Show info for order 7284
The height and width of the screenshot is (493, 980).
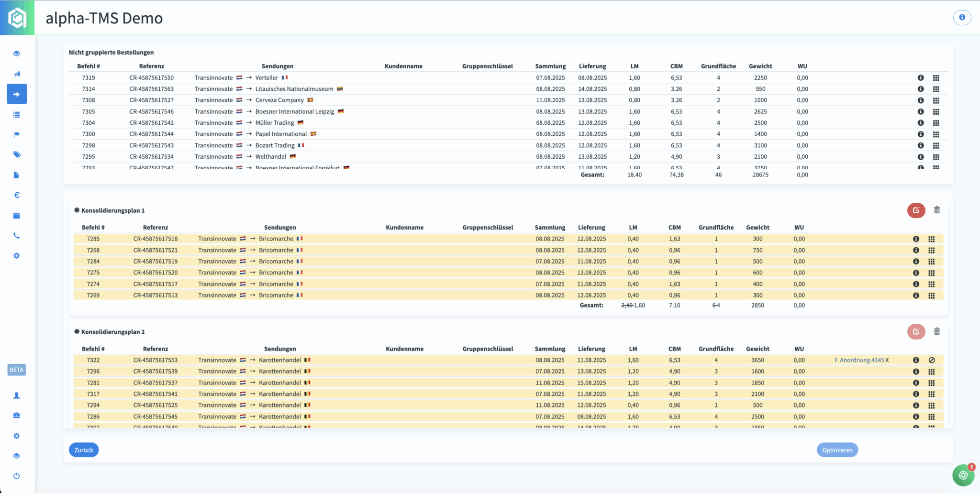[916, 261]
